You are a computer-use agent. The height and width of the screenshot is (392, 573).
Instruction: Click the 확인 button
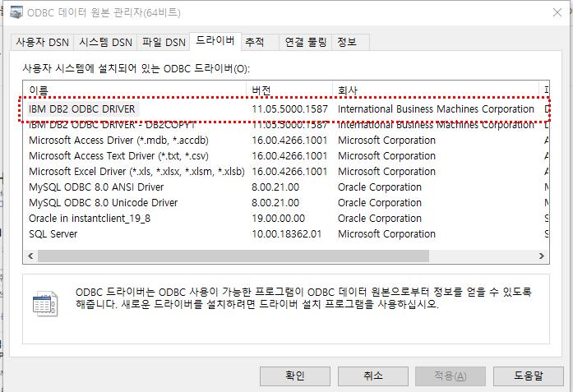click(x=295, y=376)
